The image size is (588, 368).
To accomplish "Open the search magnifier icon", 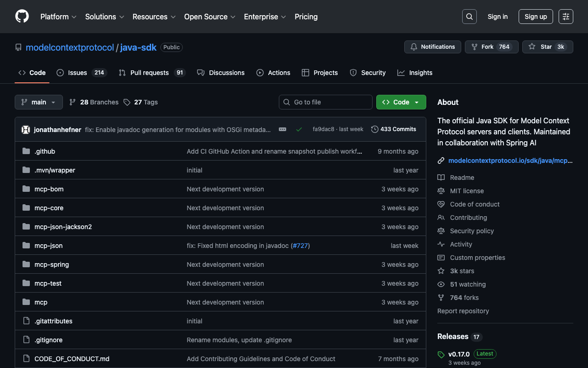I will coord(469,17).
